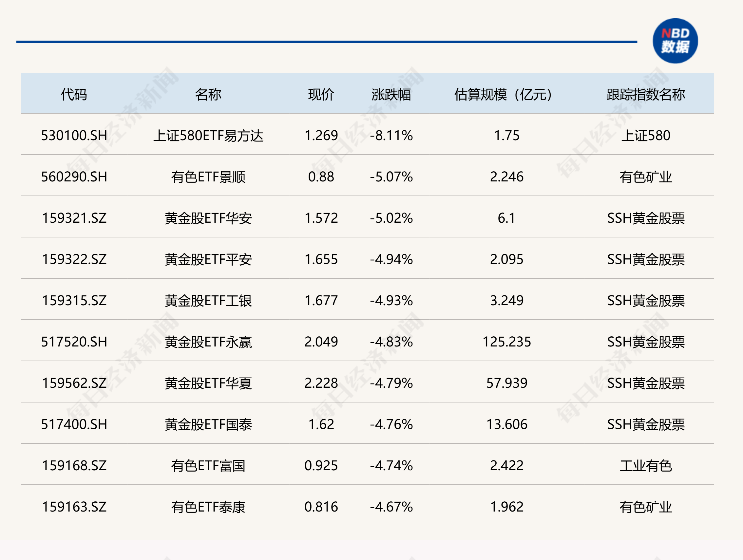Click the price 2.049

pyautogui.click(x=321, y=342)
